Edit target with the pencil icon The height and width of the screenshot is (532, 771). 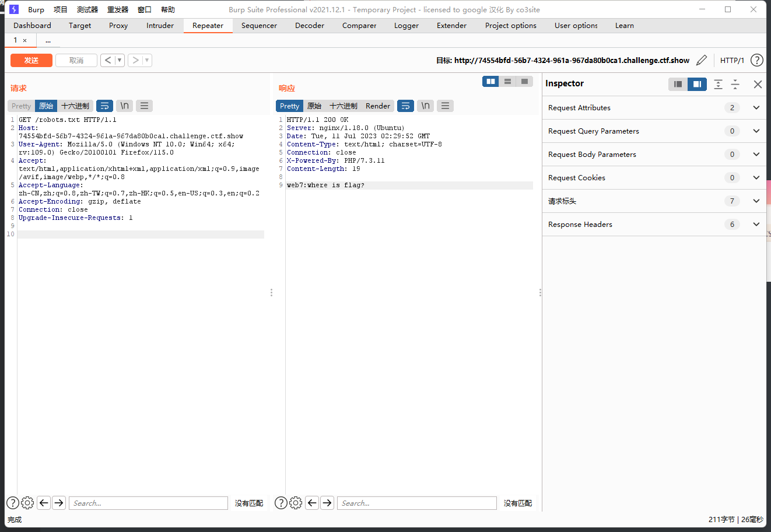click(702, 60)
